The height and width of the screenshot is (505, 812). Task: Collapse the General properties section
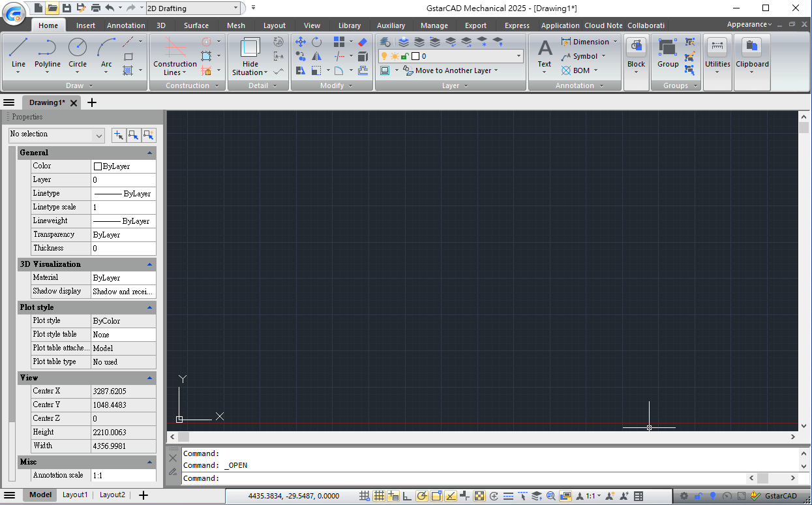pos(149,153)
